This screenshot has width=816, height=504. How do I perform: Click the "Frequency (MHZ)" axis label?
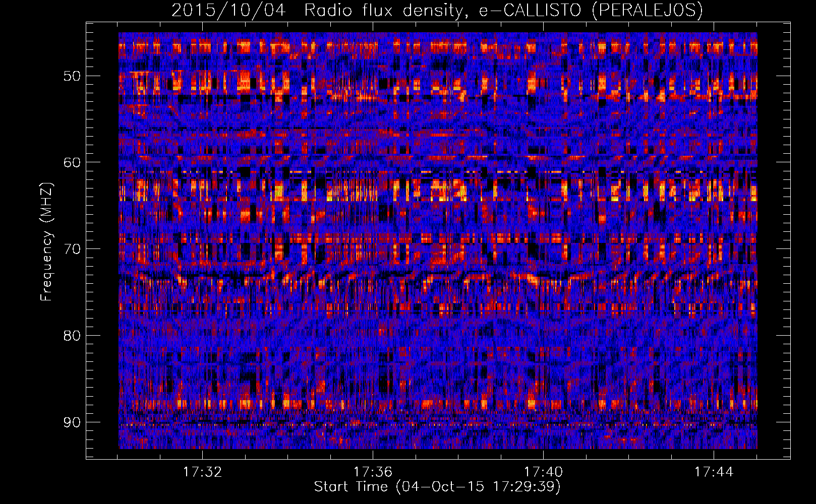(46, 241)
